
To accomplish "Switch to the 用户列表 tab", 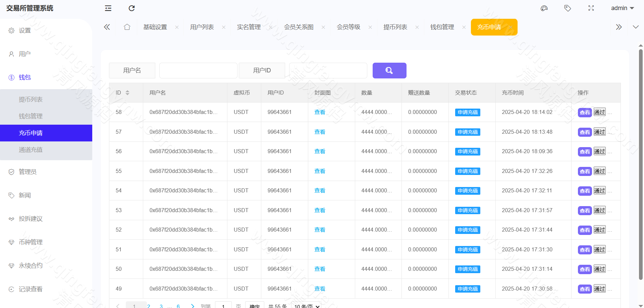I will point(202,27).
